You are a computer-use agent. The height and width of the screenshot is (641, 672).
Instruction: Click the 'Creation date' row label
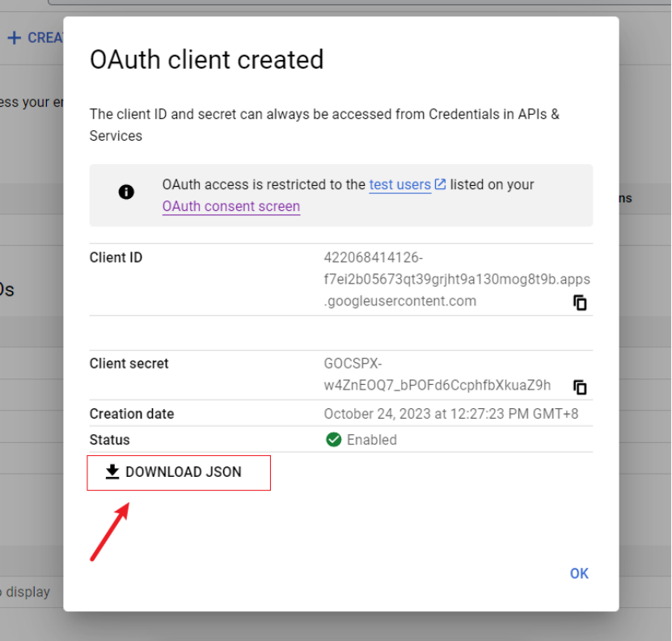click(131, 414)
